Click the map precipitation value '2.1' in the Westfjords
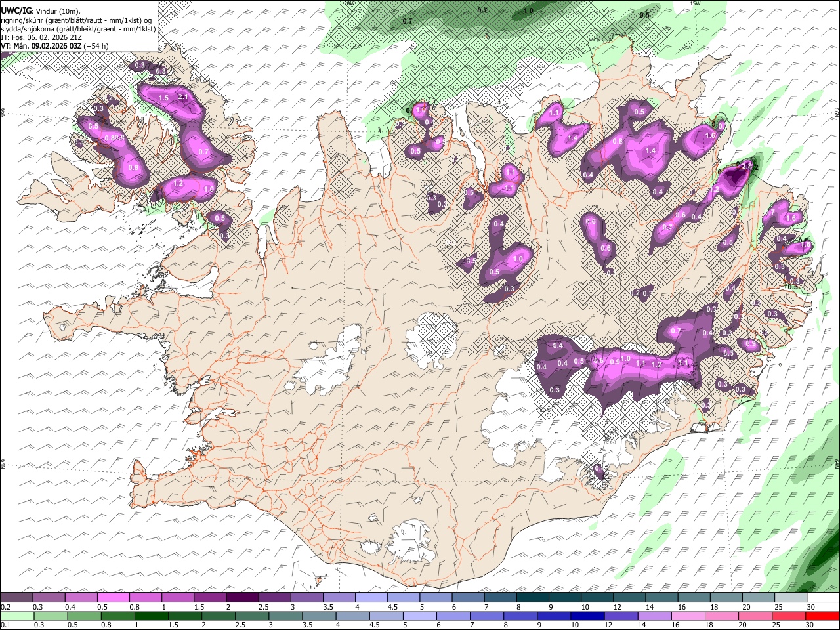This screenshot has height=630, width=840. pyautogui.click(x=183, y=97)
